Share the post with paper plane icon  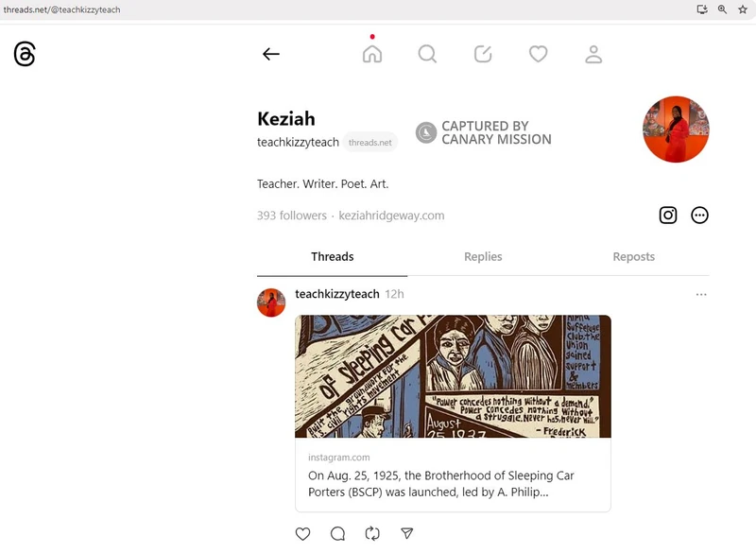pyautogui.click(x=407, y=534)
